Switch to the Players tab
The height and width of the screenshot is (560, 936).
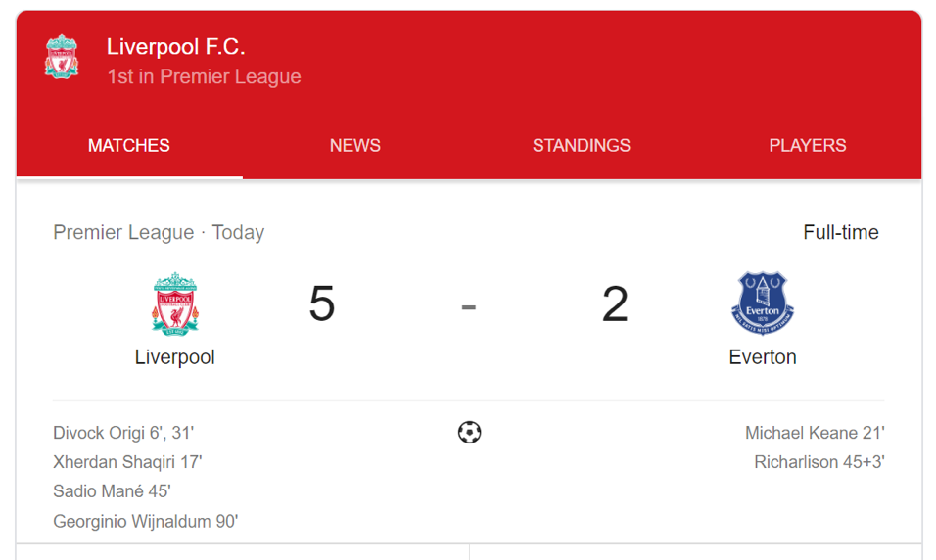(x=808, y=145)
